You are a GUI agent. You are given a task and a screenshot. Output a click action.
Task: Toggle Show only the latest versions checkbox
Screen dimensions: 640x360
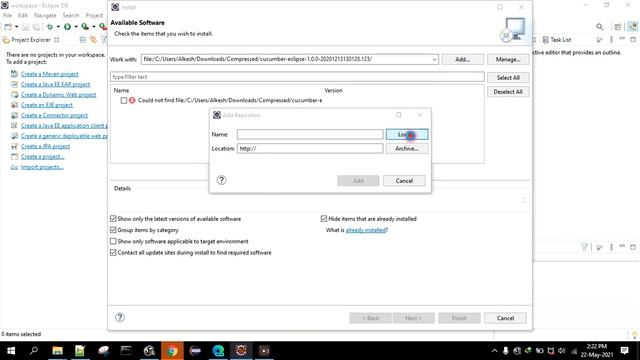tap(113, 219)
